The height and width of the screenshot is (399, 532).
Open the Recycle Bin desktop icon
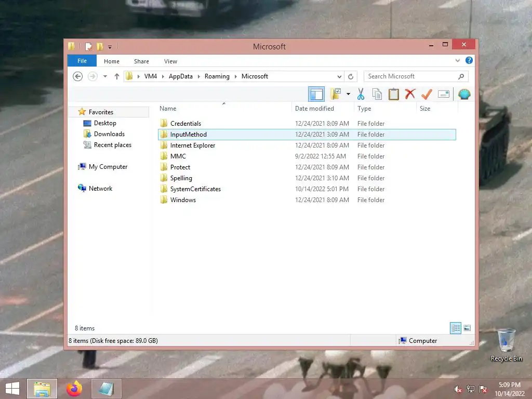pos(506,345)
